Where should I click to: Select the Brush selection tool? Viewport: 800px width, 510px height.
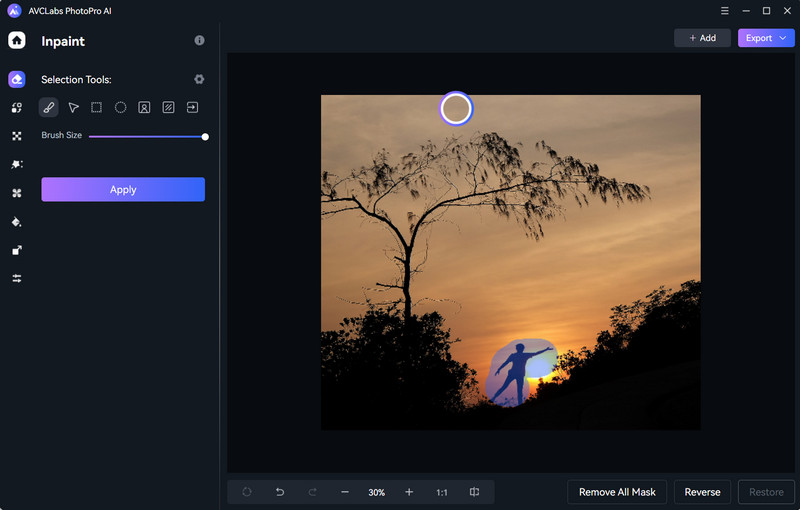pos(48,108)
